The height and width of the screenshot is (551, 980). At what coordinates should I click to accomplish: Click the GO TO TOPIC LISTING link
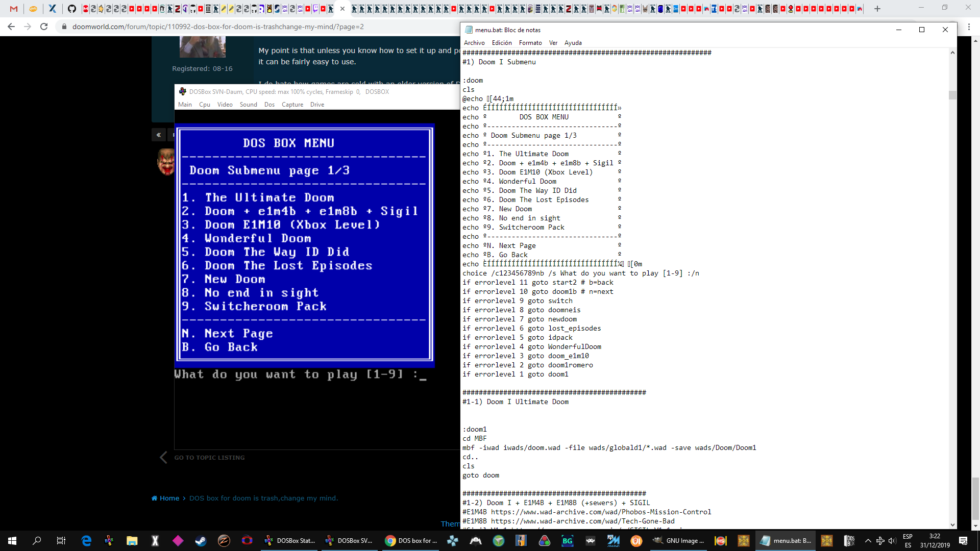[x=209, y=458]
